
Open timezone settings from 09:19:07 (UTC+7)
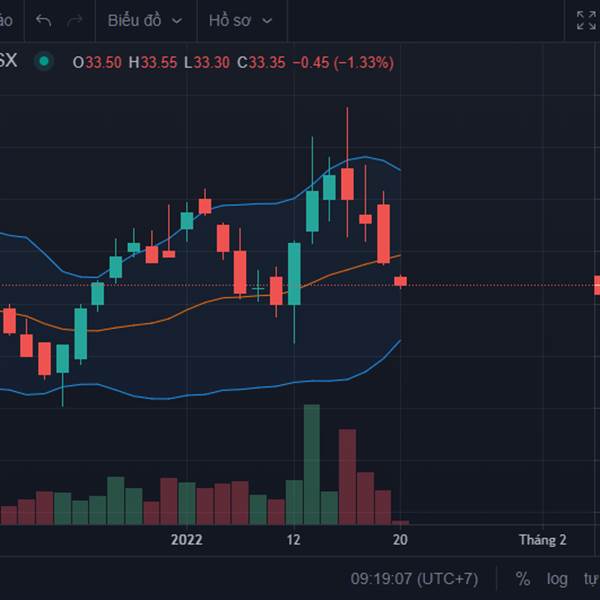tap(414, 579)
